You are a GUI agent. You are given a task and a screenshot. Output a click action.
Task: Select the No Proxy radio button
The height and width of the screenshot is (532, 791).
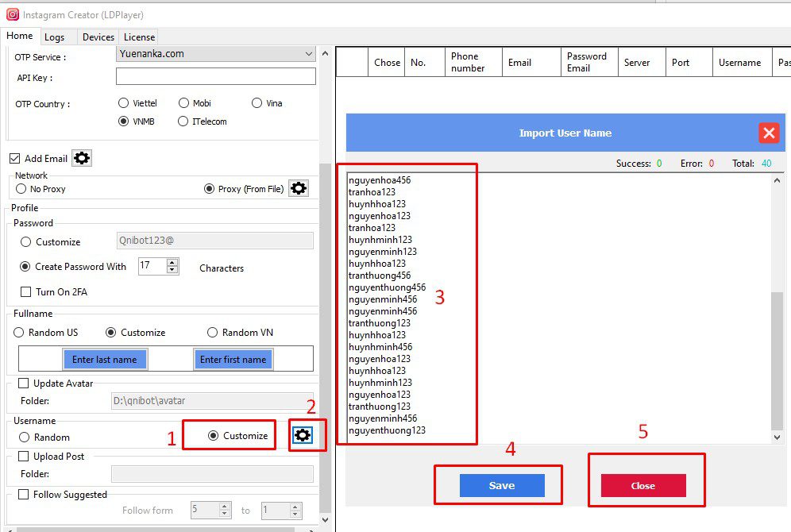pyautogui.click(x=21, y=189)
